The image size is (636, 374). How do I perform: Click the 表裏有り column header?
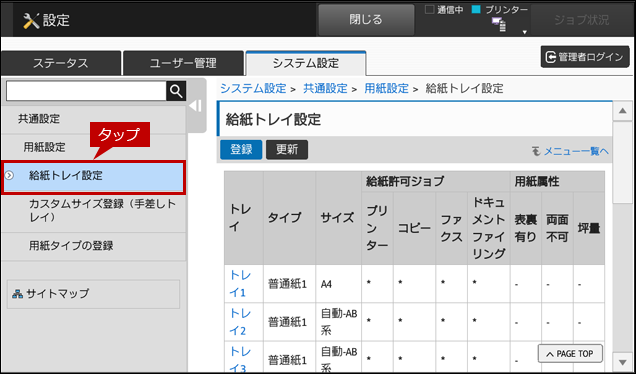[526, 228]
